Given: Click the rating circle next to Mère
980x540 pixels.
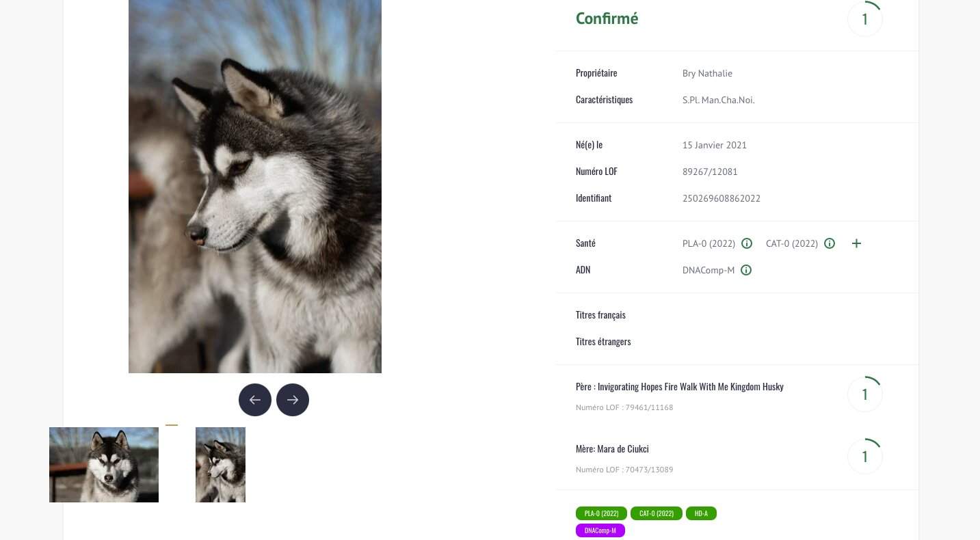Looking at the screenshot, I should (x=865, y=457).
